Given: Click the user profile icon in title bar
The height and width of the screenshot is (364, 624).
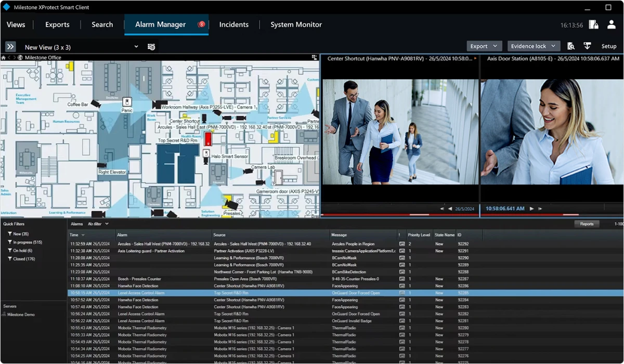Looking at the screenshot, I should coord(612,24).
